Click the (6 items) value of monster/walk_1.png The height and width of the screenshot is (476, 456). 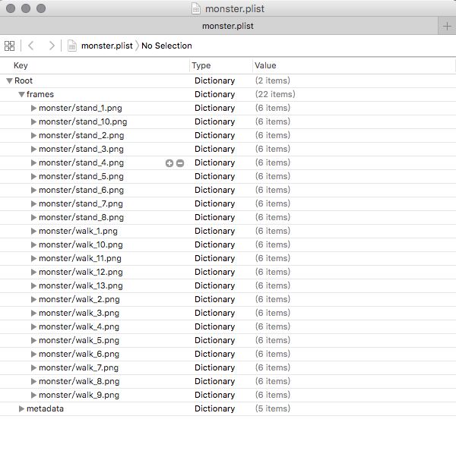tap(273, 231)
